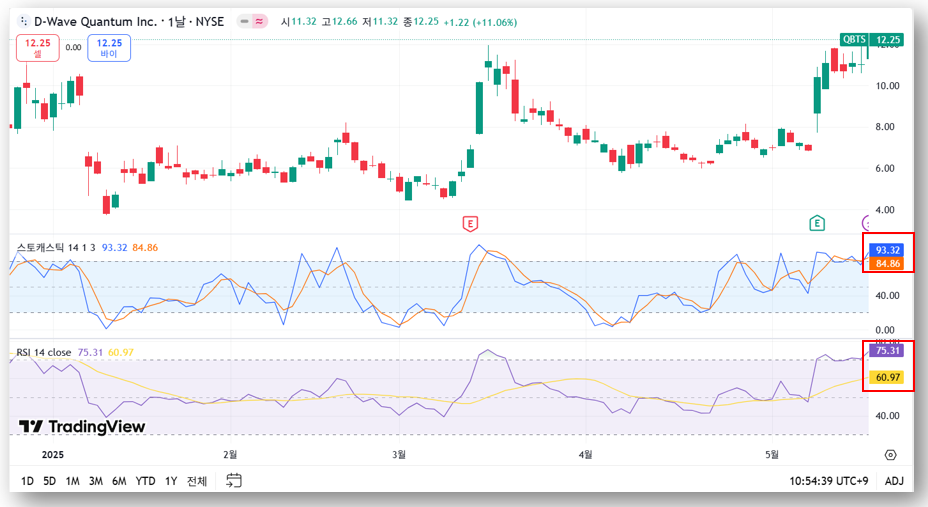Click the 10:54:39 UTC+9 timezone button

pos(829,481)
